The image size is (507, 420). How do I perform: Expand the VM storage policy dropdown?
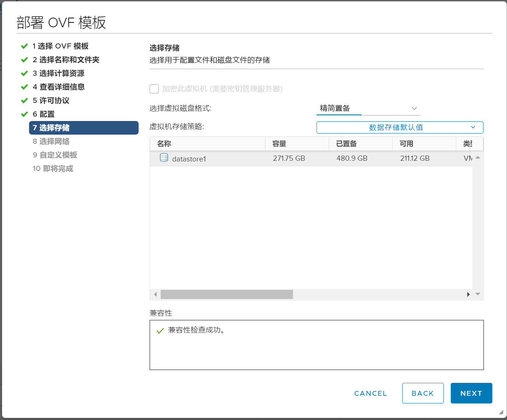click(x=400, y=128)
